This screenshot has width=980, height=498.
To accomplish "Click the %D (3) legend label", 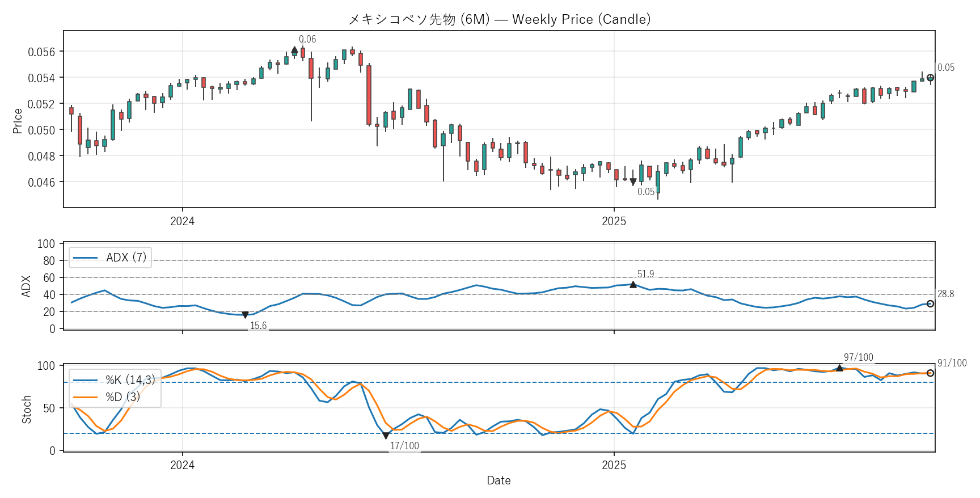I will [x=123, y=397].
